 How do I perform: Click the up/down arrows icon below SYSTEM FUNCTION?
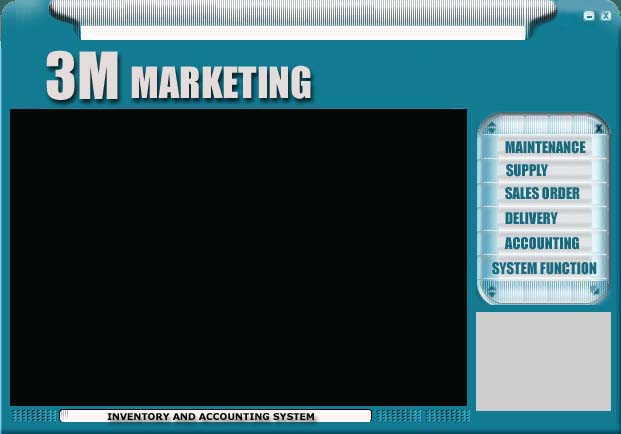491,291
